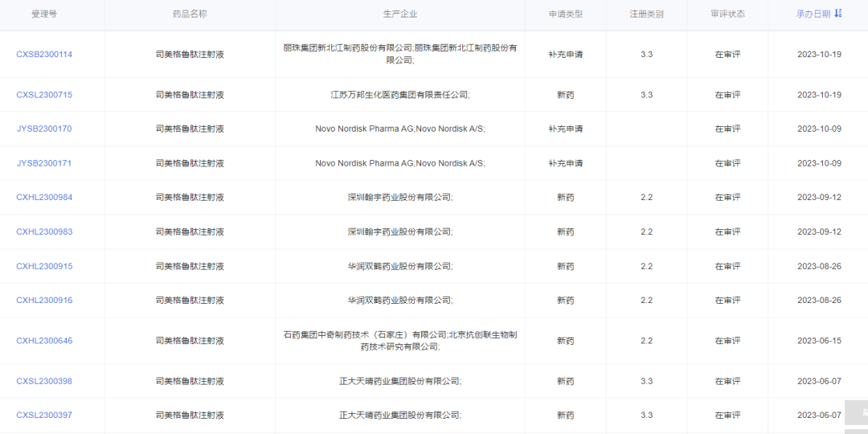This screenshot has width=868, height=434.
Task: Select category 3.3 in CXSL2300398 row
Action: point(646,382)
